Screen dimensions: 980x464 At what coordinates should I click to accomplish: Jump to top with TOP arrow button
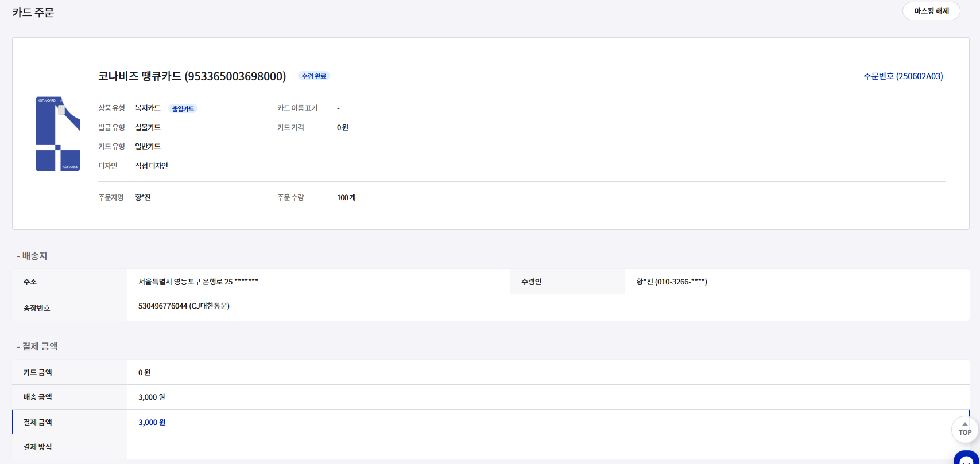tap(965, 428)
